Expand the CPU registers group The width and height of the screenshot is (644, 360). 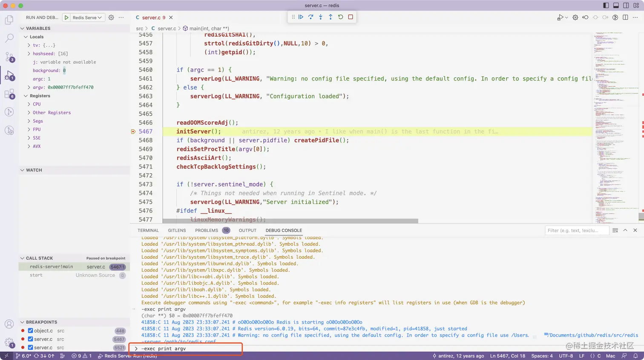pos(29,104)
